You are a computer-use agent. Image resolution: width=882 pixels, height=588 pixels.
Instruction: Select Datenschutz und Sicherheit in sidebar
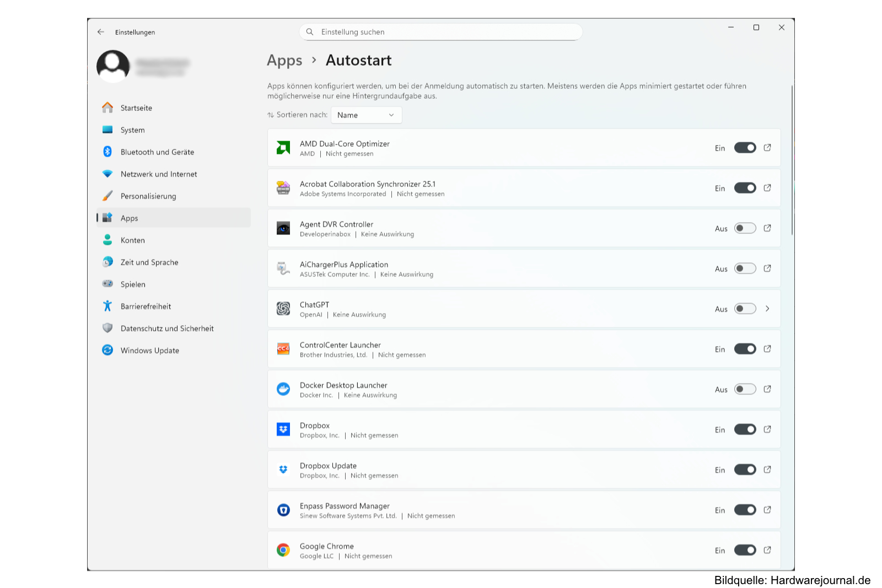[x=166, y=328]
